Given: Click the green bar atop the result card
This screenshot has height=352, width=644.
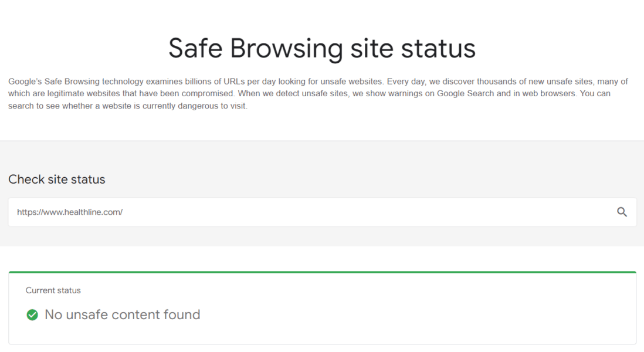Looking at the screenshot, I should 322,272.
